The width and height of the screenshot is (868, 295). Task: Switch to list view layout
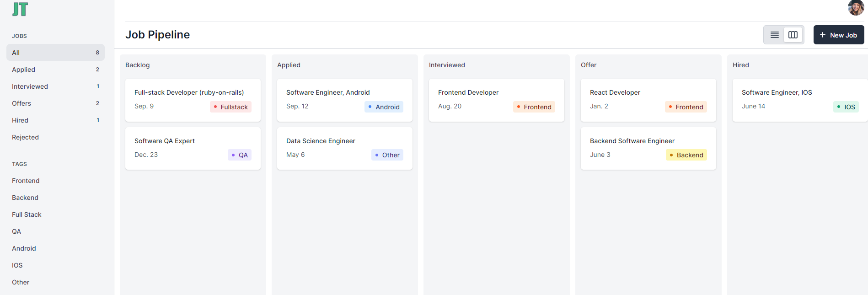point(775,35)
